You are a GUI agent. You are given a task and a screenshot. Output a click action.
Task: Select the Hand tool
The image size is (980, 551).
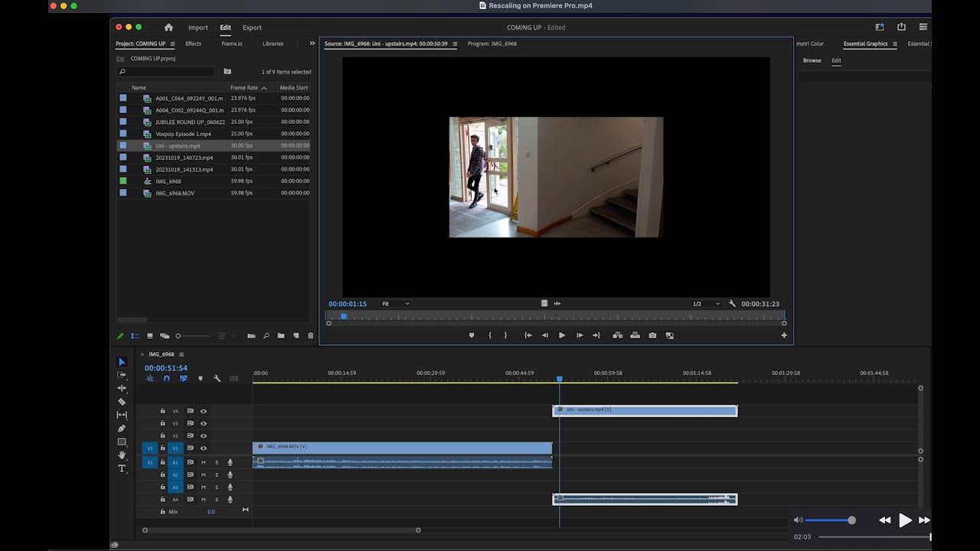pos(121,455)
